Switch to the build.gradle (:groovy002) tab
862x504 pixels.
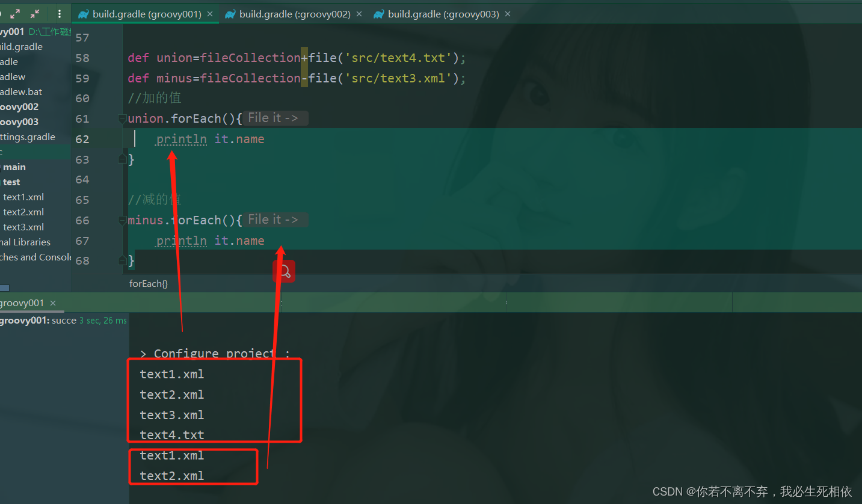(295, 14)
